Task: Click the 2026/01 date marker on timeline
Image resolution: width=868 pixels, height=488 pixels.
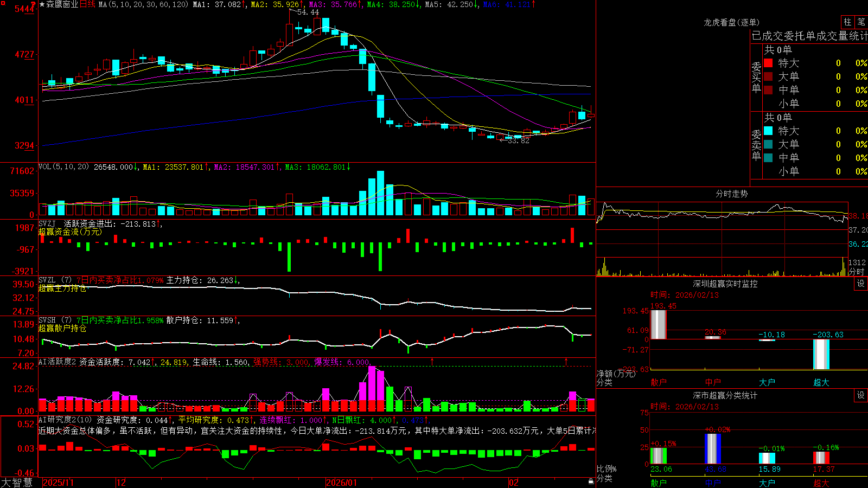Action: [342, 483]
